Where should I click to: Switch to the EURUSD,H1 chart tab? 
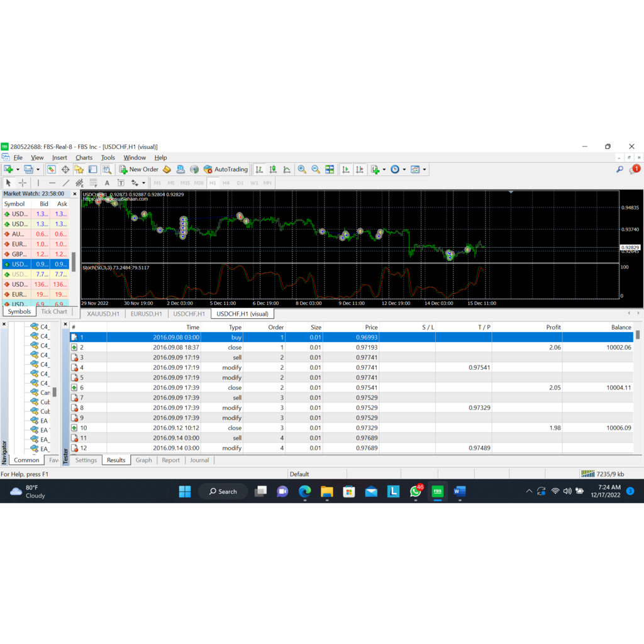pyautogui.click(x=146, y=314)
